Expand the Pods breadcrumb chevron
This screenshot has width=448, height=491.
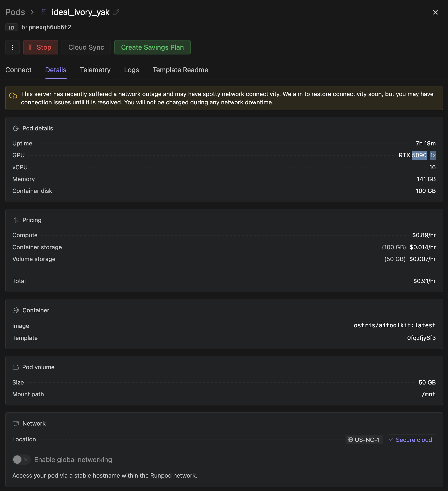point(32,12)
